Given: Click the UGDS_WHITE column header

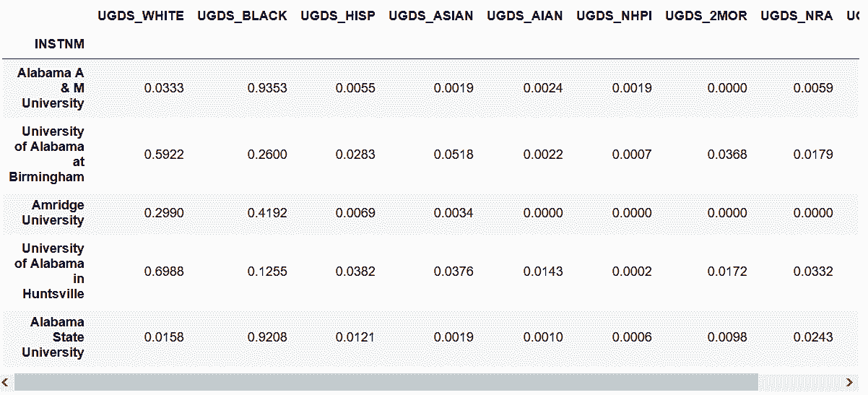Looking at the screenshot, I should pyautogui.click(x=141, y=16).
